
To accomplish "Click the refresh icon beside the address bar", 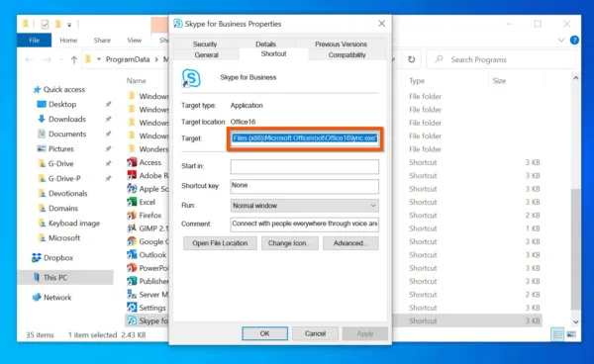I will (x=412, y=59).
